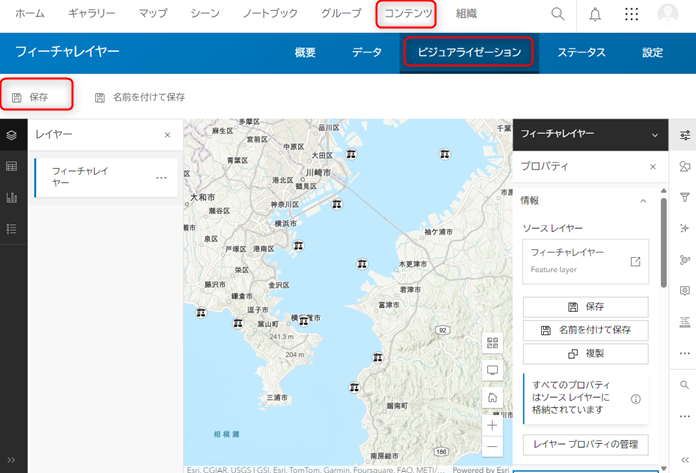Select the フィーチャレイヤー layer in list
Image resolution: width=696 pixels, height=473 pixels.
(x=106, y=177)
